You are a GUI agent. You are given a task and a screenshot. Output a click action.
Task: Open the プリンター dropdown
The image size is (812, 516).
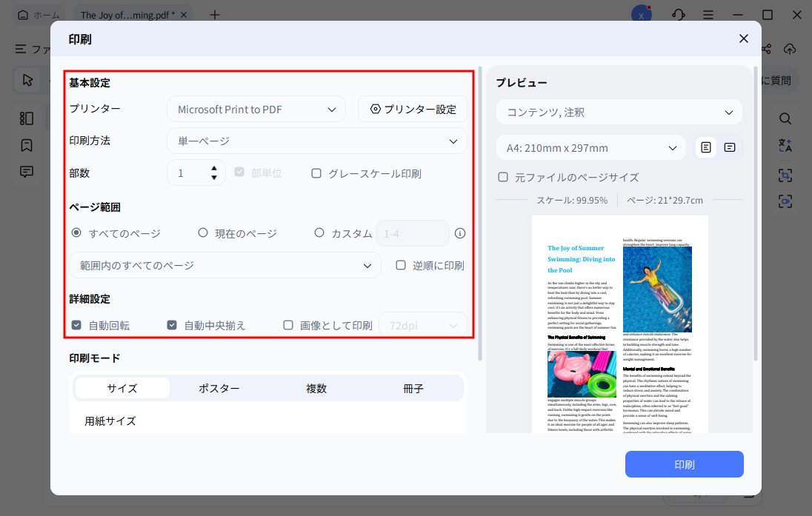(256, 108)
